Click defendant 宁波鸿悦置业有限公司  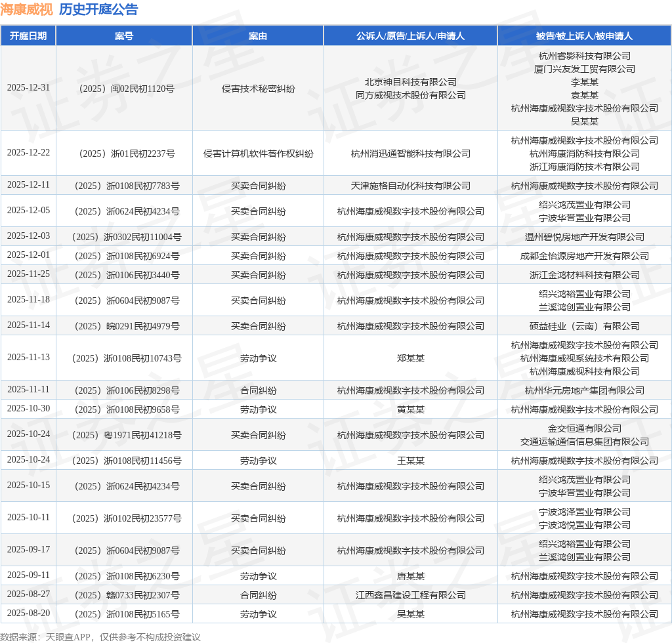click(x=584, y=525)
